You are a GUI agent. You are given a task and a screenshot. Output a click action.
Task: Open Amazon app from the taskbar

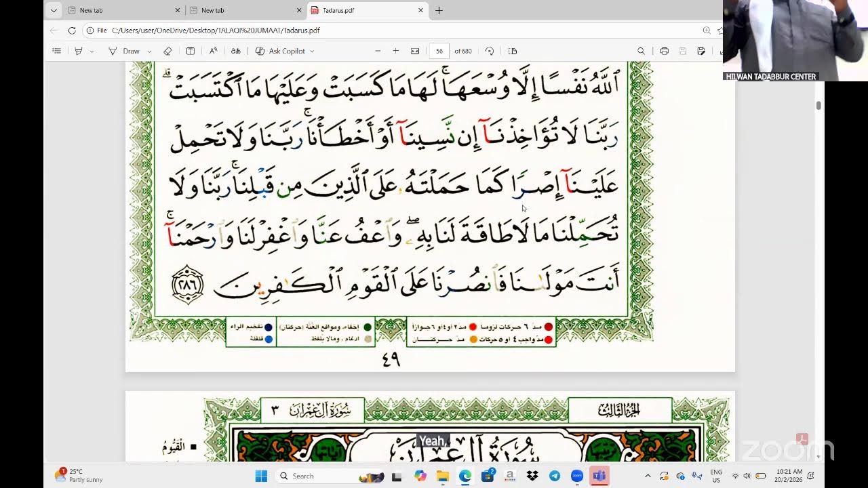pyautogui.click(x=510, y=476)
